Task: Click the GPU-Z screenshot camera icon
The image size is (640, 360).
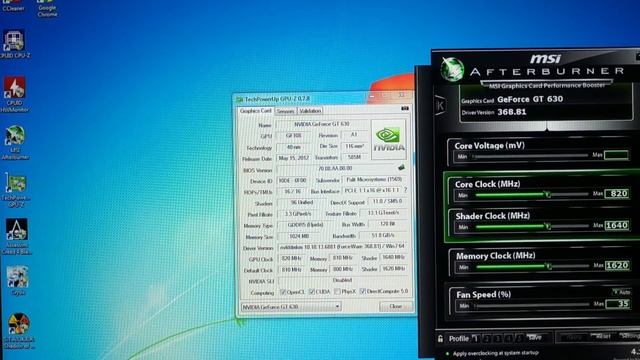Action: [x=404, y=108]
